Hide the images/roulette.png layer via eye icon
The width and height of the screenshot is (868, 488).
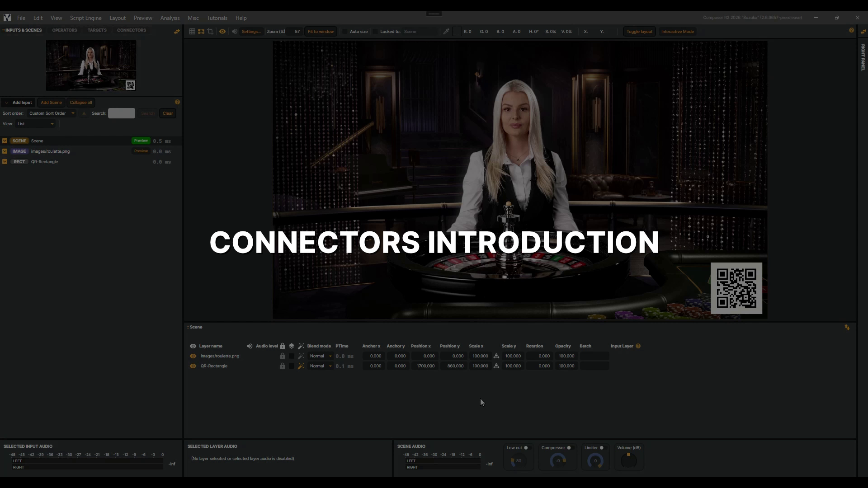point(193,356)
